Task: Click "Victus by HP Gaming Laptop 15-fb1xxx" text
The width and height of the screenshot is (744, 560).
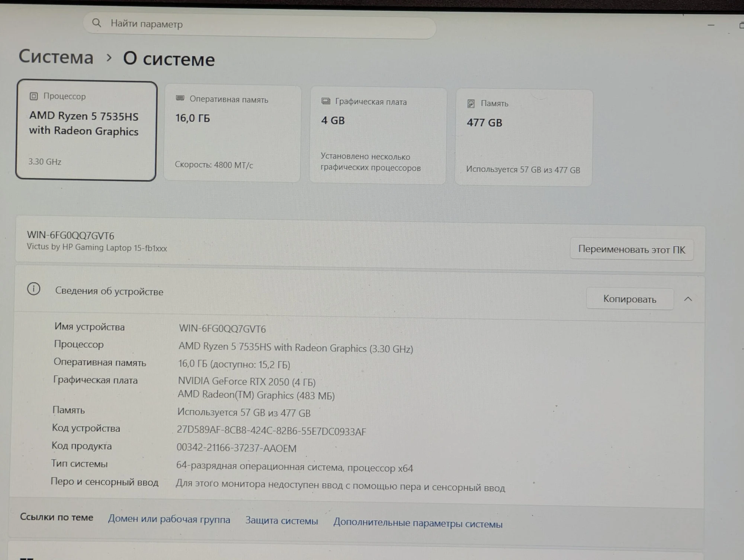Action: [97, 247]
